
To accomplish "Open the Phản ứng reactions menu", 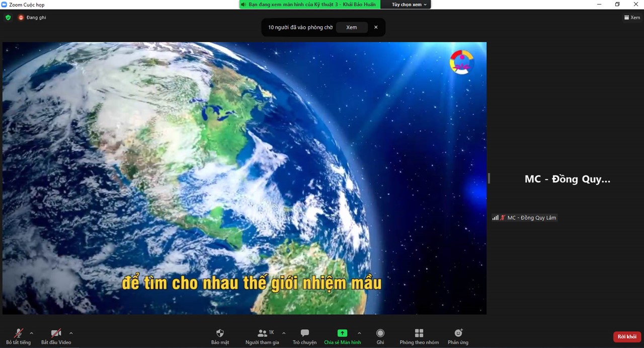I will click(x=458, y=337).
